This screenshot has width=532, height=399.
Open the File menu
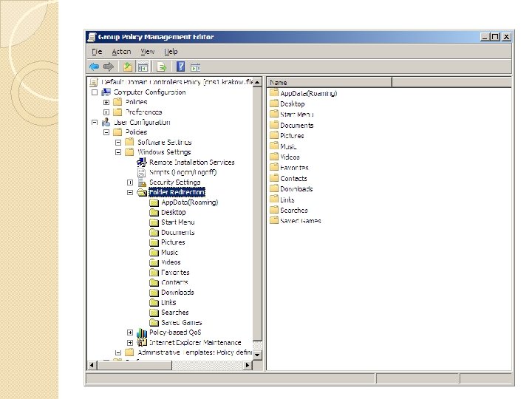pos(97,52)
